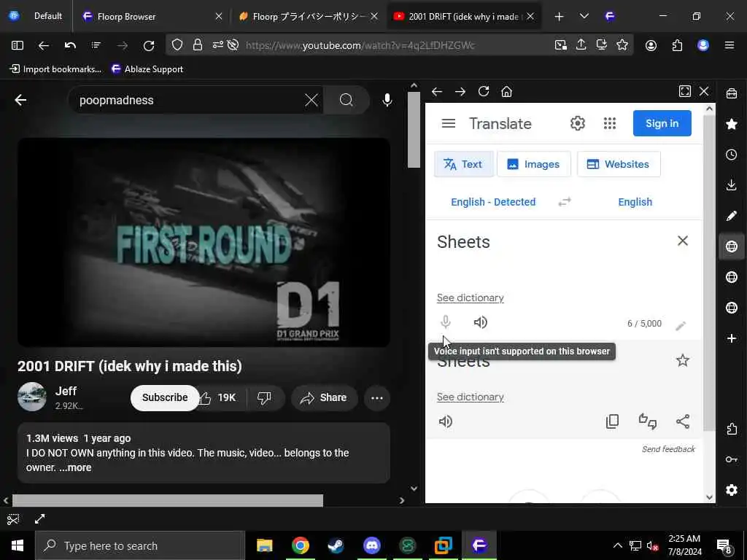Click the YouTube URL address field
747x560 pixels.
pos(360,45)
